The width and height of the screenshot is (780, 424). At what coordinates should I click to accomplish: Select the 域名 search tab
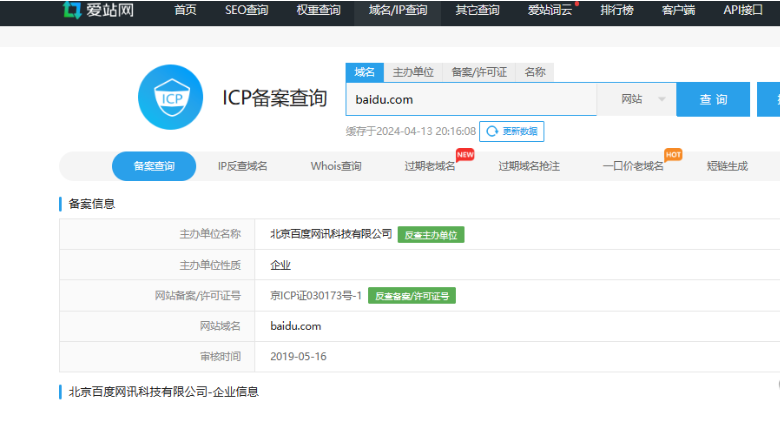365,72
